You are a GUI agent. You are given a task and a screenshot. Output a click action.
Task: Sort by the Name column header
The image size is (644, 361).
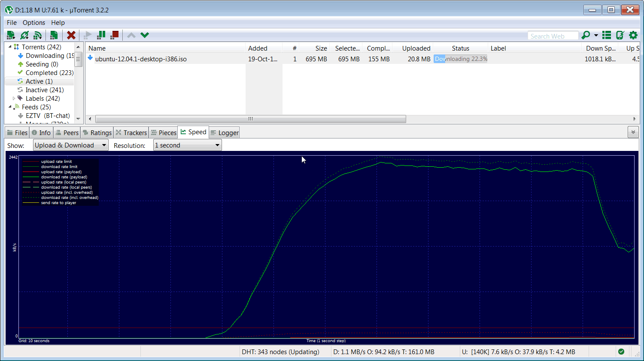166,48
